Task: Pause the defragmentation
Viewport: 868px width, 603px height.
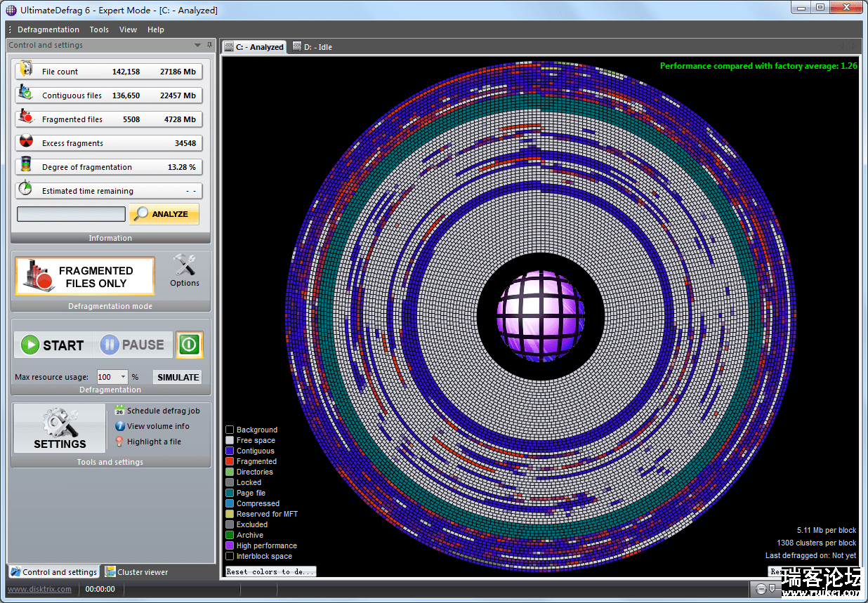Action: pos(133,345)
